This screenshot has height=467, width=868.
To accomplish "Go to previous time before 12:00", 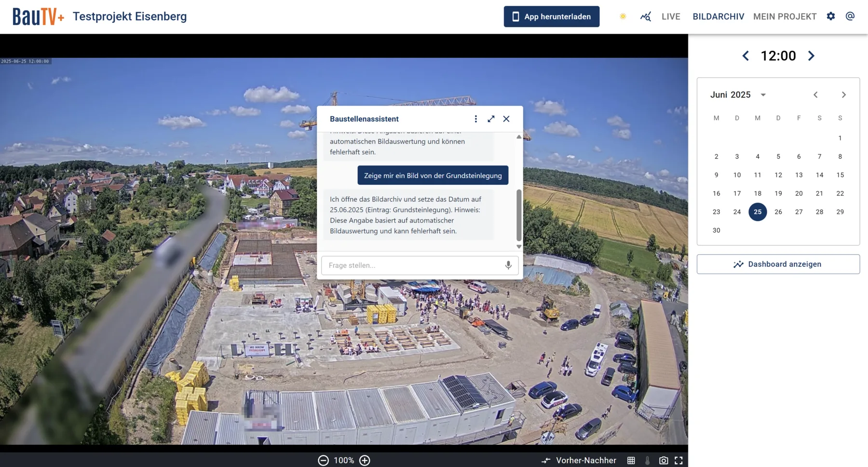I will (746, 56).
